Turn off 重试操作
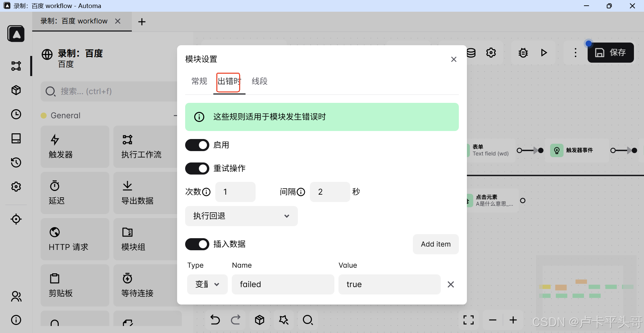Image resolution: width=644 pixels, height=333 pixels. 197,169
